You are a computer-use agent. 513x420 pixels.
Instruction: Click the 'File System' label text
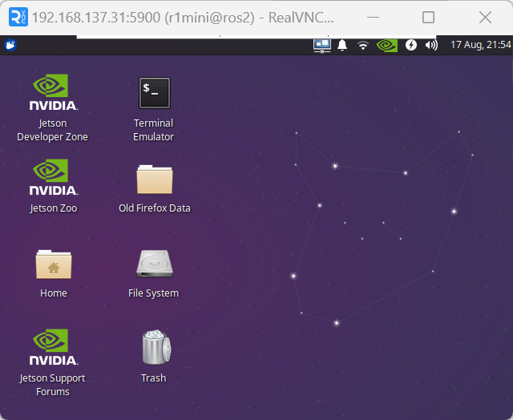[x=153, y=293]
